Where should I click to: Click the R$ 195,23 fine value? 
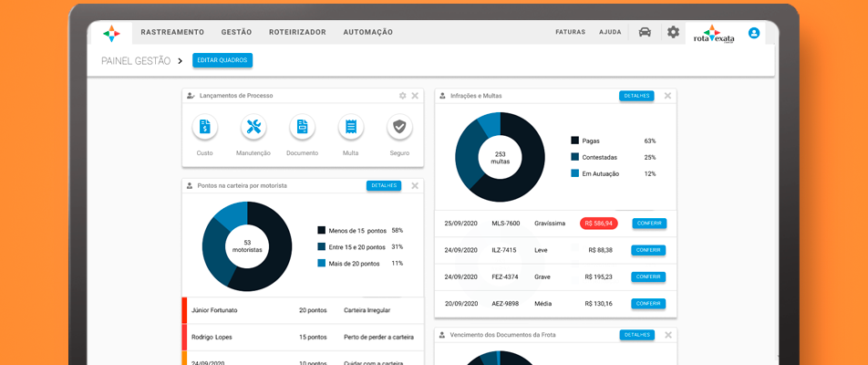pyautogui.click(x=598, y=276)
